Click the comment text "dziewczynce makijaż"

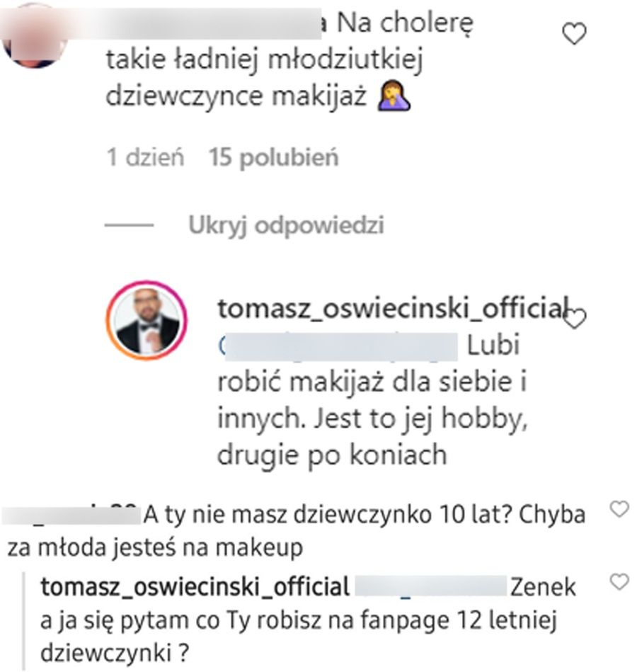coord(235,97)
